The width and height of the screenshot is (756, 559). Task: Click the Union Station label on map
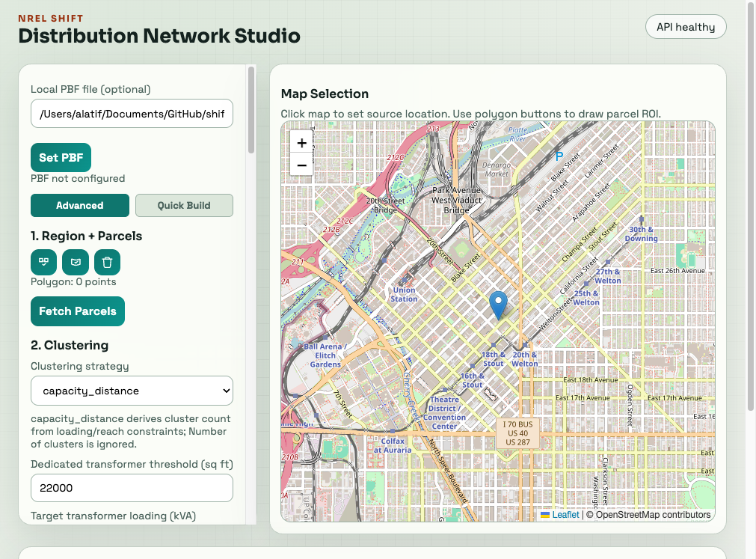pyautogui.click(x=404, y=294)
